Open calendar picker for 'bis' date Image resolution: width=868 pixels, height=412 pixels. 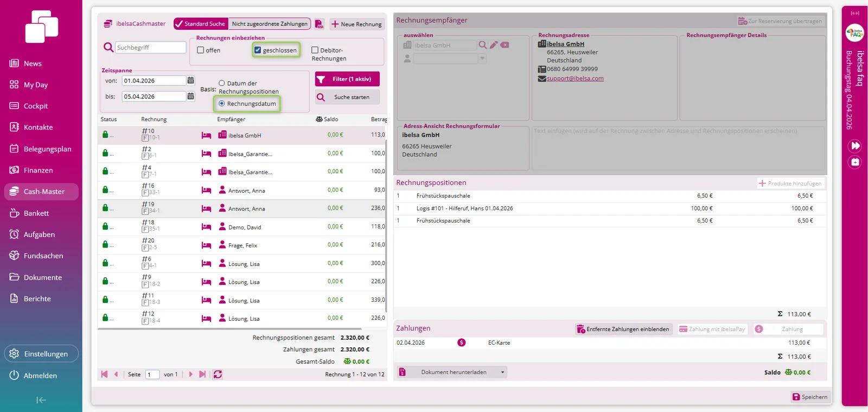tap(190, 96)
